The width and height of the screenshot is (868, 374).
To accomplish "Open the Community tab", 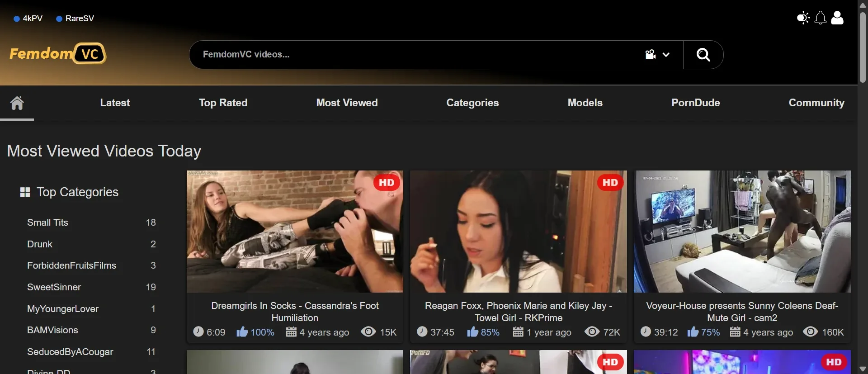I will click(x=816, y=103).
